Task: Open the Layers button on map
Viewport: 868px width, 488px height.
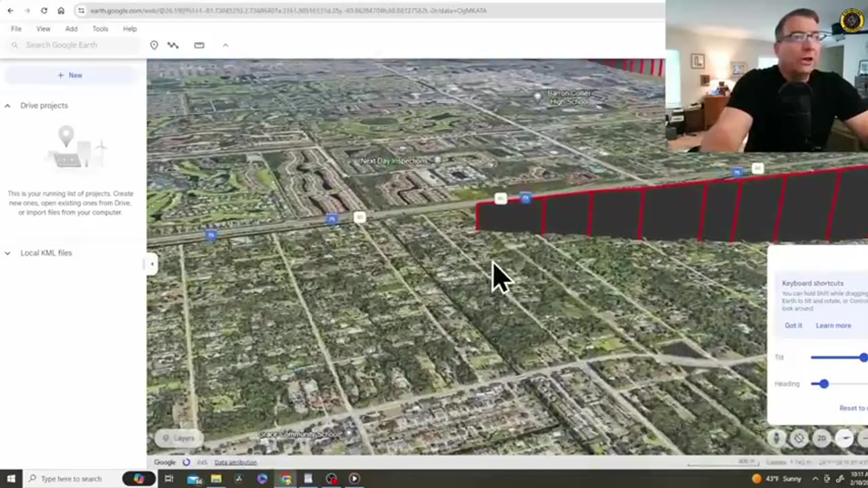Action: point(178,438)
